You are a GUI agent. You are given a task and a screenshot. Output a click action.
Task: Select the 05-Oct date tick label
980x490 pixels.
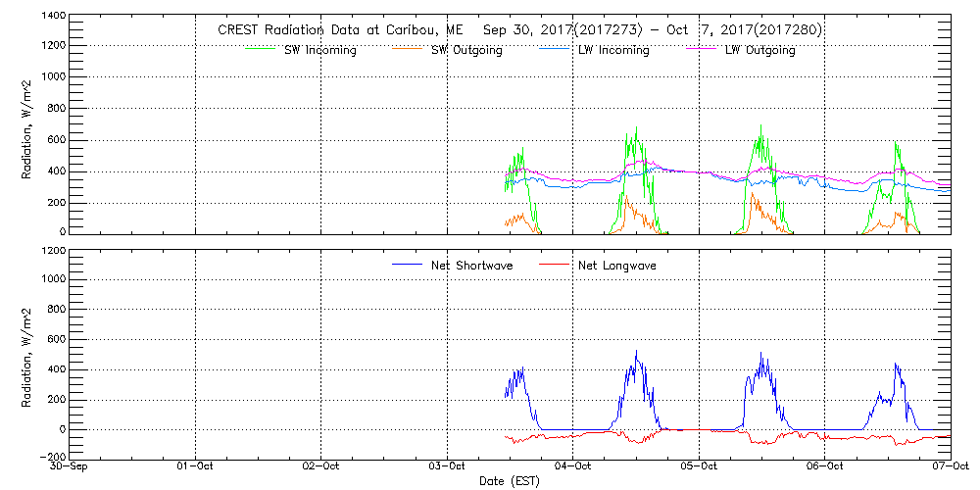(699, 466)
